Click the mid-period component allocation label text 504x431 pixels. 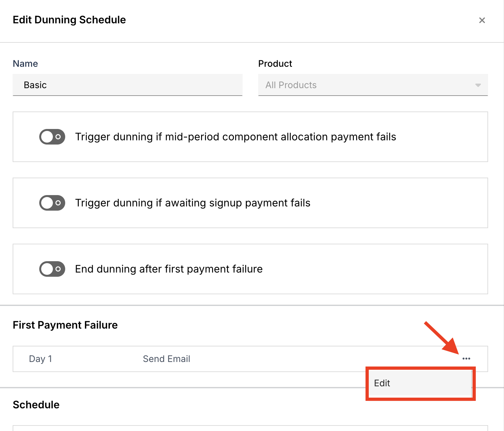point(235,137)
